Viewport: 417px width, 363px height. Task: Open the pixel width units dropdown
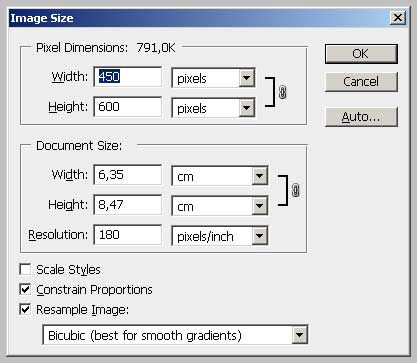tap(213, 78)
